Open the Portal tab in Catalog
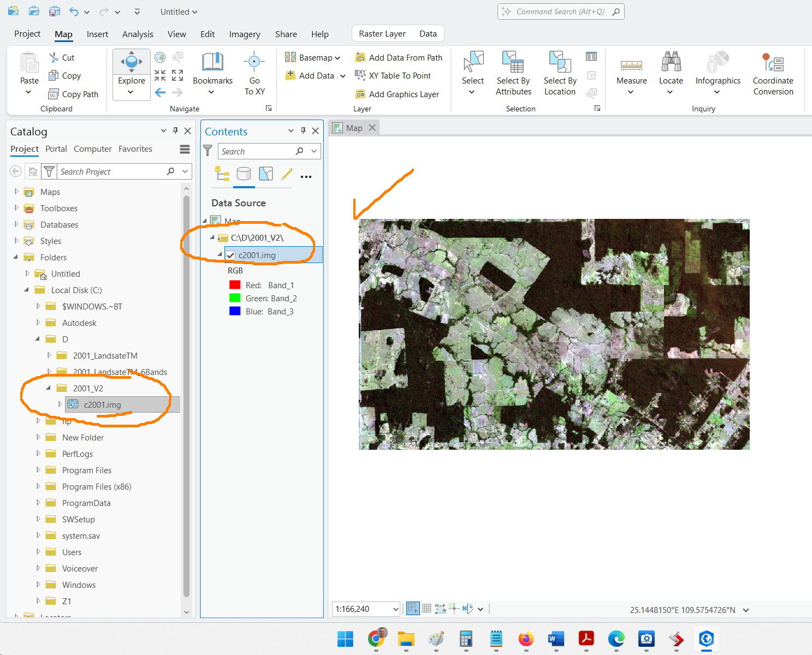The width and height of the screenshot is (812, 655). point(56,148)
